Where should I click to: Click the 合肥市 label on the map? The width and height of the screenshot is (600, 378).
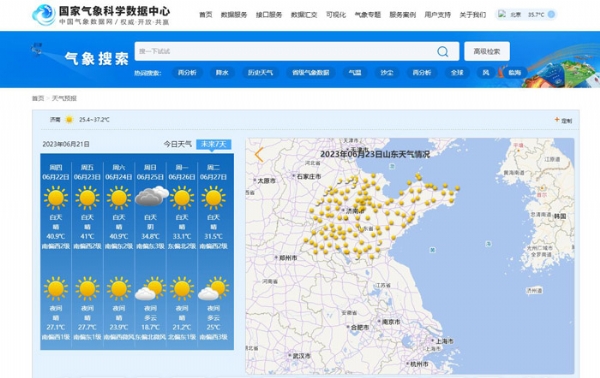pos(360,327)
